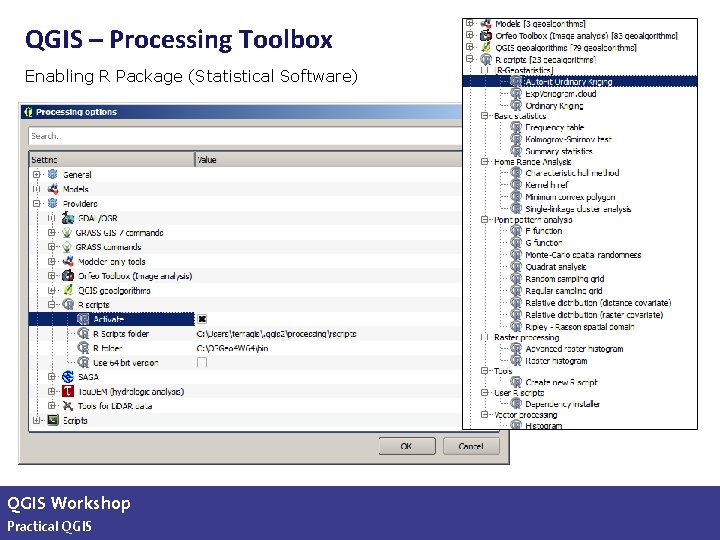This screenshot has width=720, height=540.
Task: Click the Search field in Processing options
Action: coord(246,136)
